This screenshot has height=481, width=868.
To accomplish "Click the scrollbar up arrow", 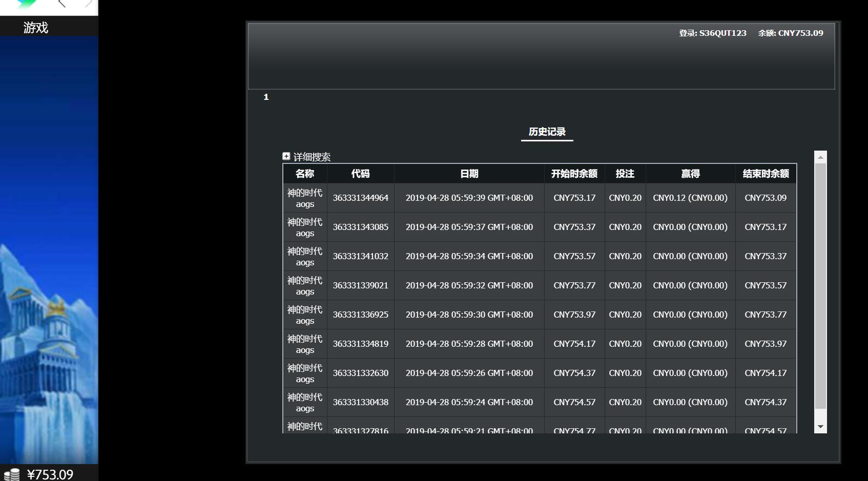I will tap(820, 157).
